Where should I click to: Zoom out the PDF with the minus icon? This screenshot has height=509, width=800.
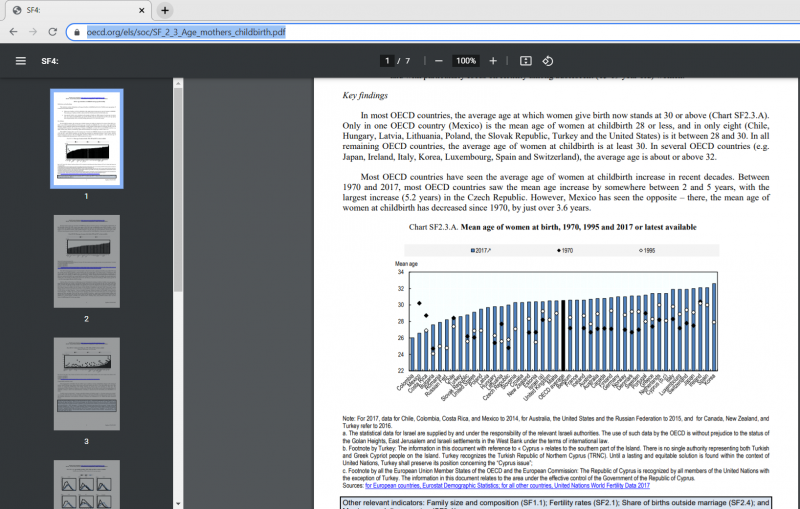pyautogui.click(x=439, y=61)
